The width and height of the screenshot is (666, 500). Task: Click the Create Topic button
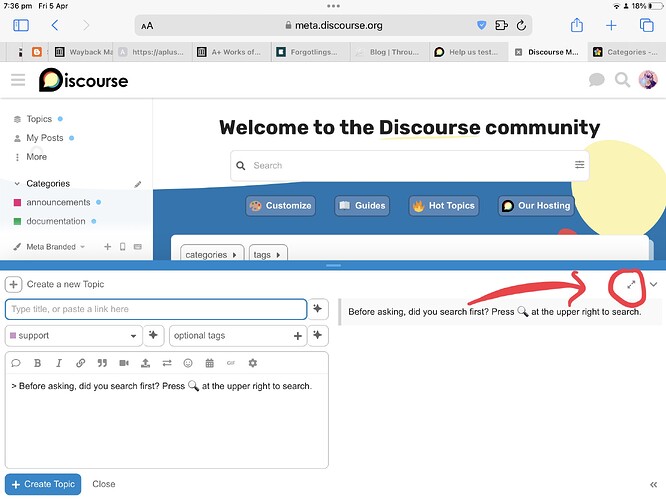click(x=43, y=484)
